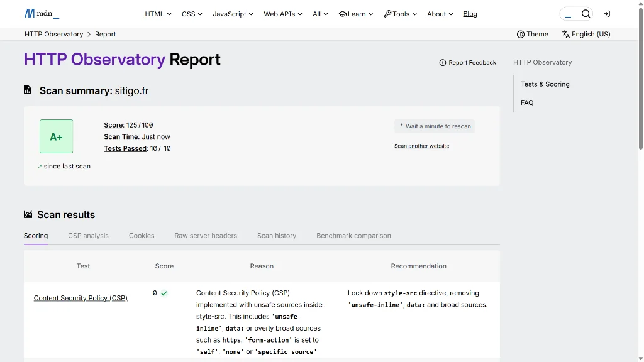The image size is (644, 362).
Task: Open the Scan history tab
Action: [x=277, y=236]
